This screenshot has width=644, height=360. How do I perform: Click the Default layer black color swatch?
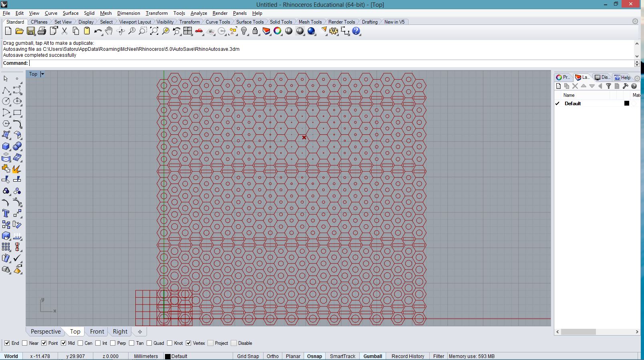627,103
